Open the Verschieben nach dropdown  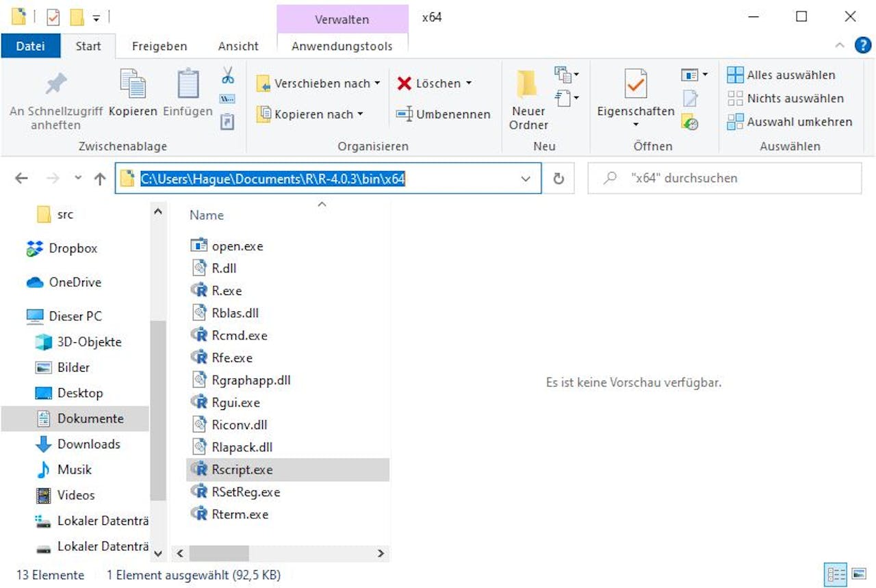pyautogui.click(x=318, y=84)
